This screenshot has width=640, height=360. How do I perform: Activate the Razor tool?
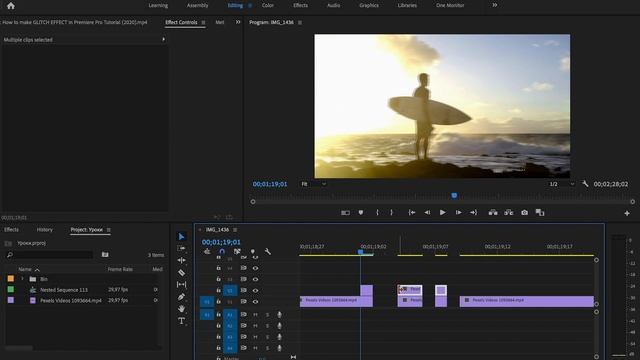(x=181, y=272)
